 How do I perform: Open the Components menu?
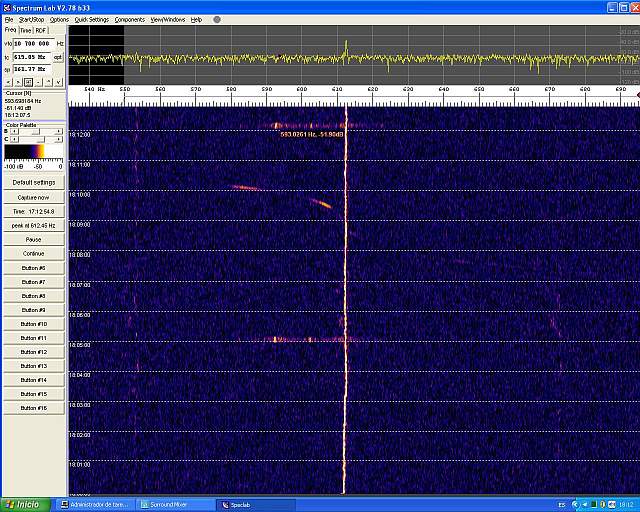129,19
